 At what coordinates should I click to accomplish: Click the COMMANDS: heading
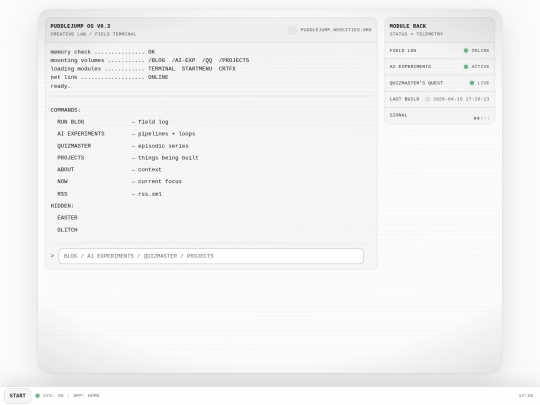pos(65,110)
